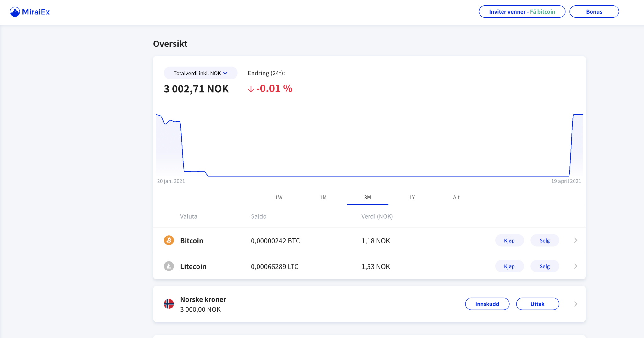Screen dimensions: 644x338
Task: Click the Norwegian flag icon
Action: [169, 304]
